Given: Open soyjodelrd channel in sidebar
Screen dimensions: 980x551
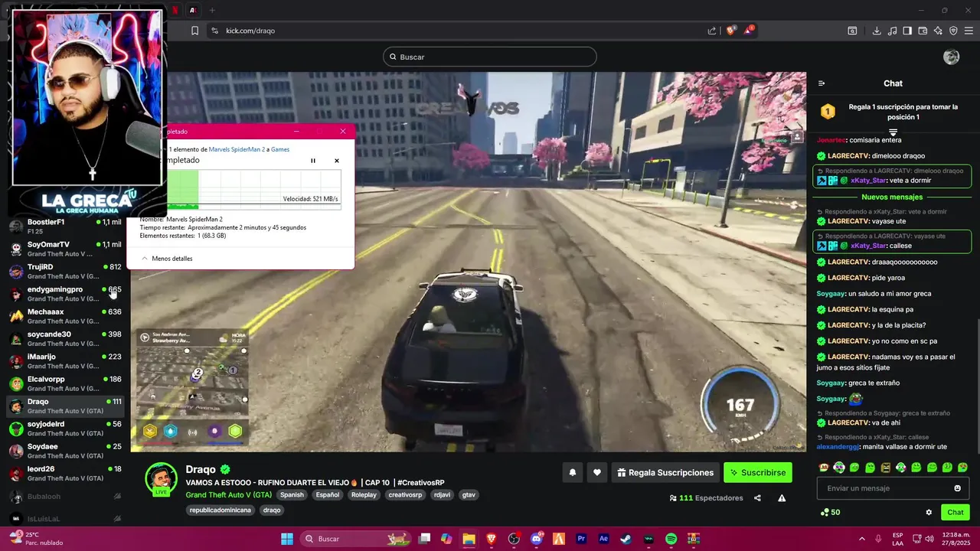Looking at the screenshot, I should (65, 429).
